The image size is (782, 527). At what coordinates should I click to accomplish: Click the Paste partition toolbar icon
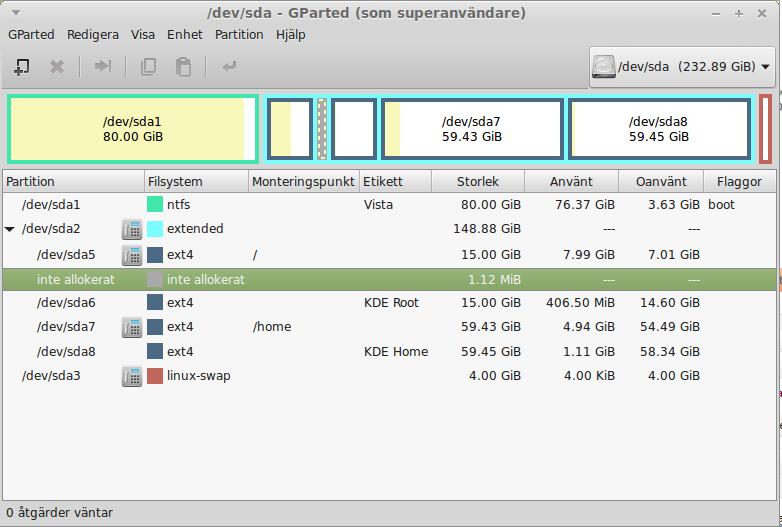click(x=184, y=66)
